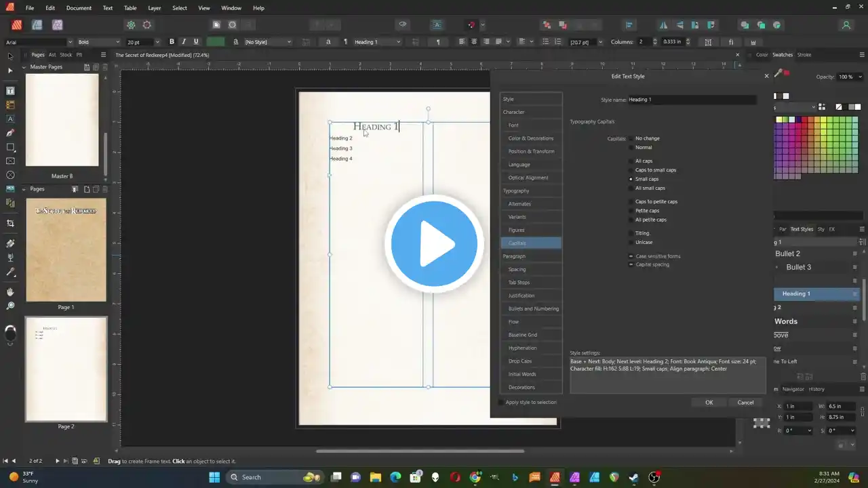Image resolution: width=868 pixels, height=488 pixels.
Task: Choose the Crop tool
Action: click(10, 223)
